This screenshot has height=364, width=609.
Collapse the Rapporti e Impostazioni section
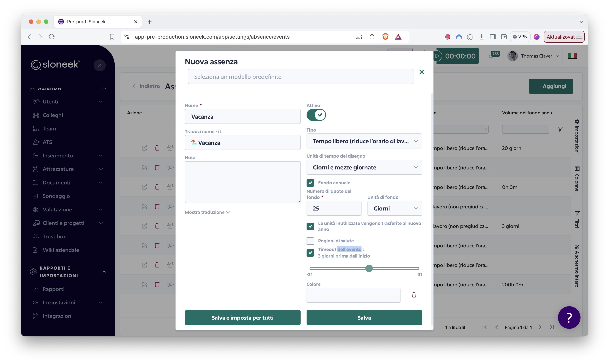point(104,272)
